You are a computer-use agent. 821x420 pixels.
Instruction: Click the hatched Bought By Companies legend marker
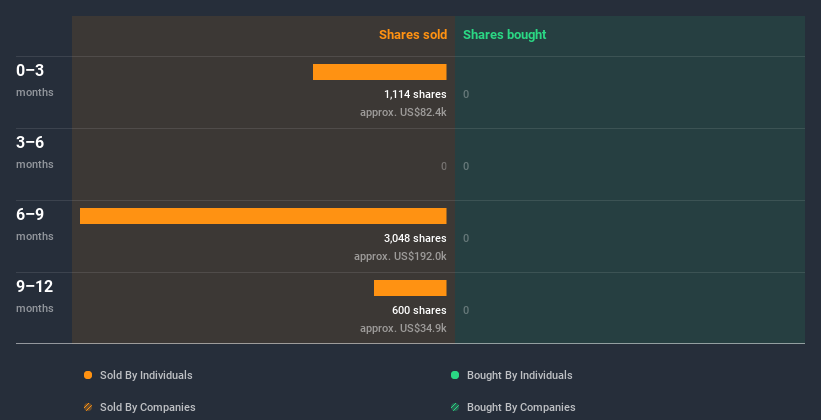pyautogui.click(x=455, y=408)
